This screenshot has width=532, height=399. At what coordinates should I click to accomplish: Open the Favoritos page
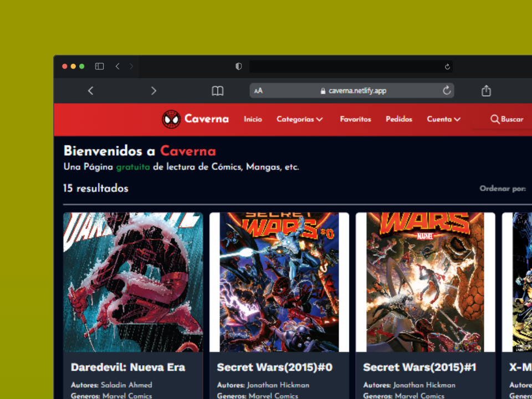coord(355,119)
